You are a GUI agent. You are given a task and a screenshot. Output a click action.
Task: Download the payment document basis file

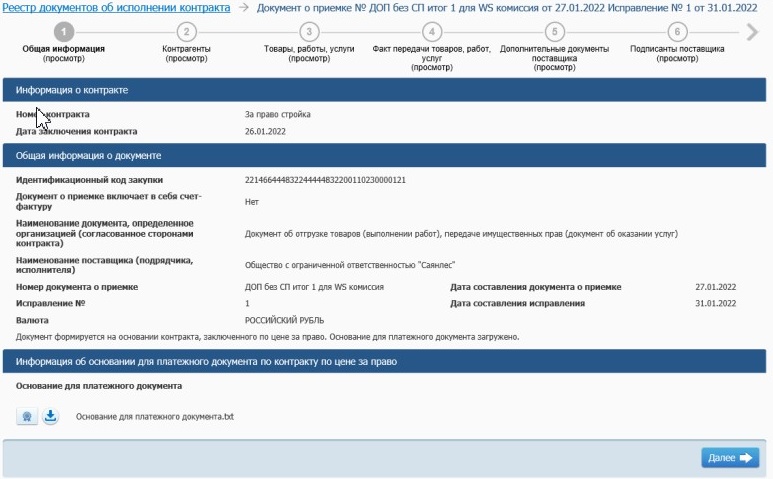50,416
